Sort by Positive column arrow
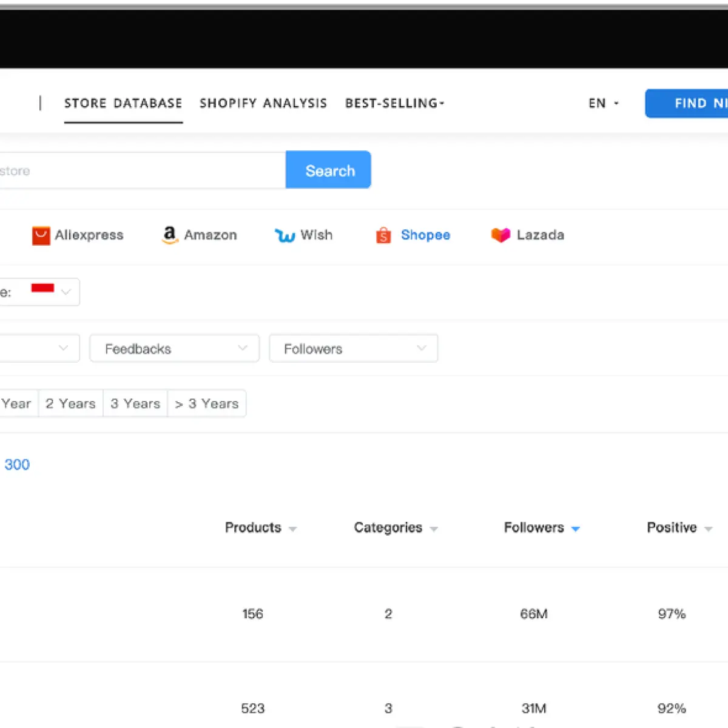The height and width of the screenshot is (728, 728). [x=708, y=529]
